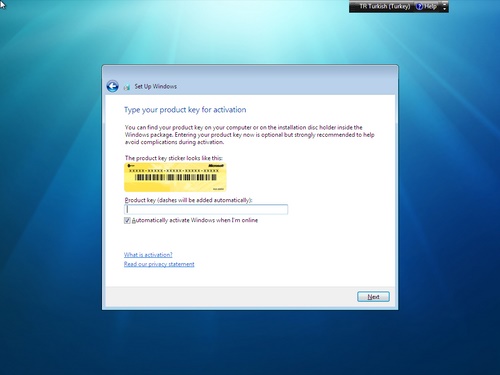Click the Product key dashes label
The height and width of the screenshot is (375, 500).
[189, 200]
